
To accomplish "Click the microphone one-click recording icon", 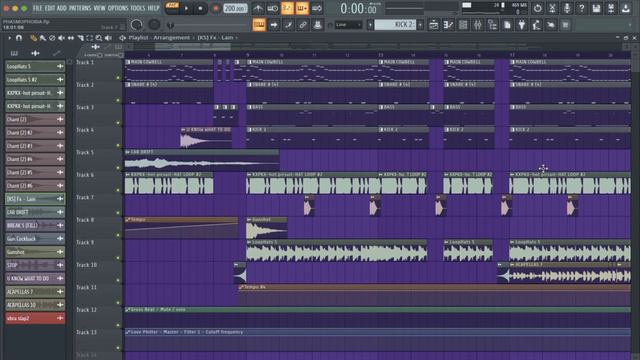I will click(567, 8).
